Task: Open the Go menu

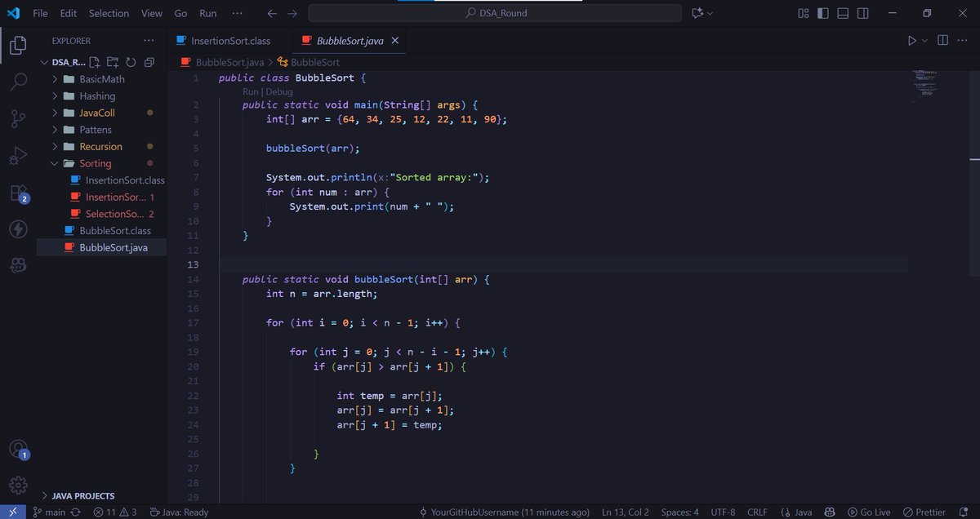Action: [180, 13]
